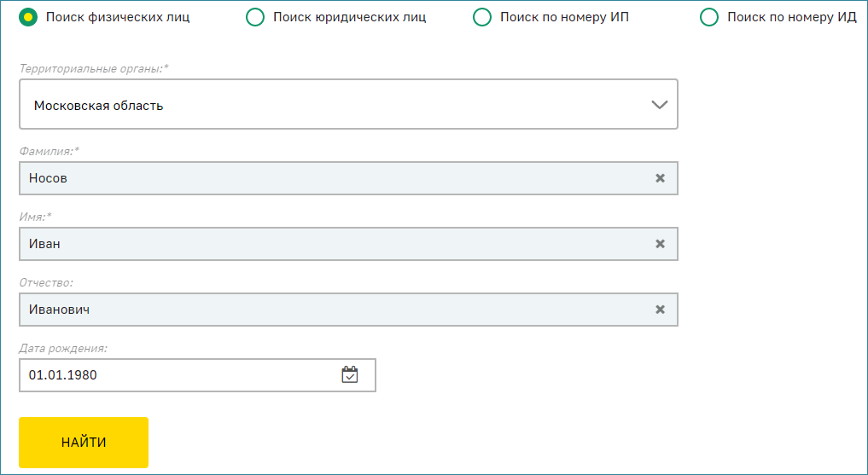The width and height of the screenshot is (868, 475).
Task: Click the Территориальные органы label
Action: coord(94,68)
